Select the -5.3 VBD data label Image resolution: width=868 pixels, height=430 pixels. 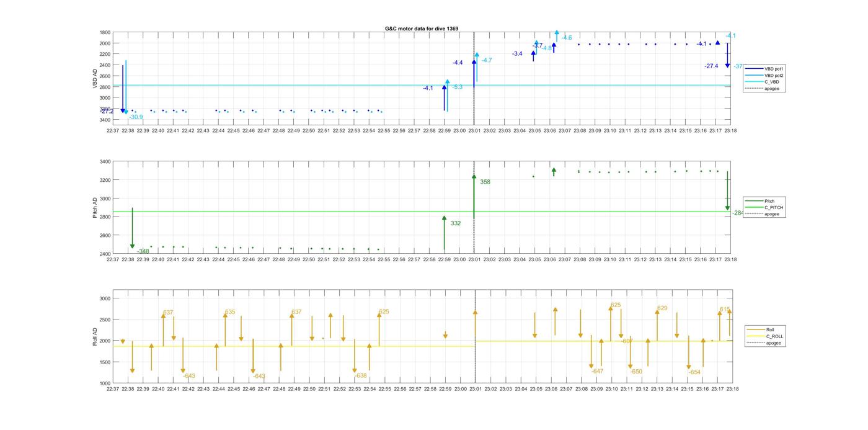(x=458, y=87)
